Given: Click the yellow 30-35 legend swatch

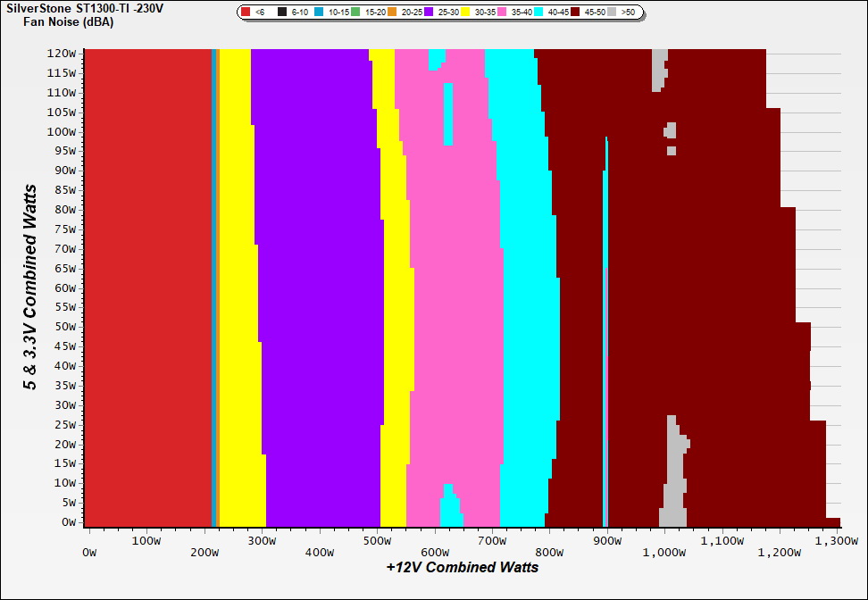Looking at the screenshot, I should [x=465, y=12].
